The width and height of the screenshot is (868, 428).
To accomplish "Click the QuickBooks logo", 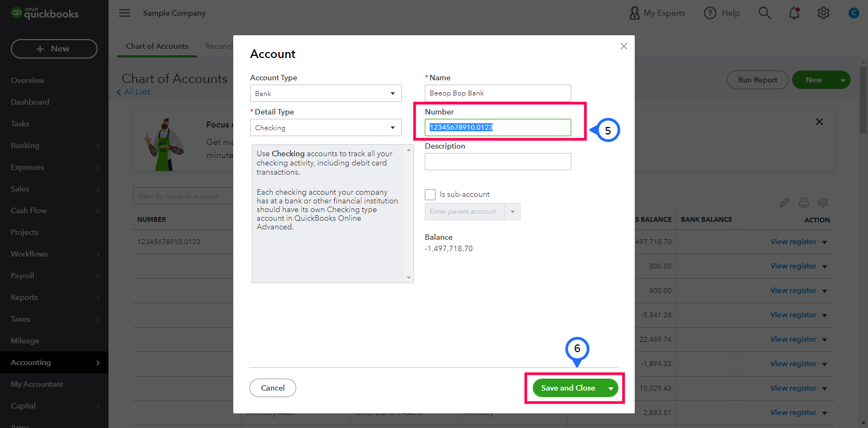I will (x=45, y=13).
